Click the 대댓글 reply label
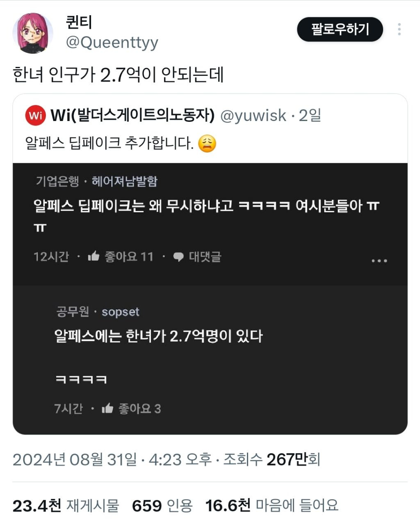420x521 pixels. coord(205,257)
